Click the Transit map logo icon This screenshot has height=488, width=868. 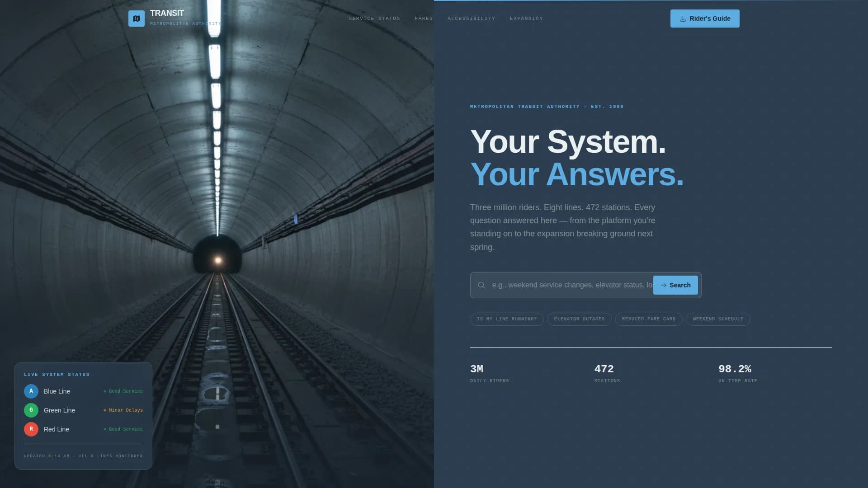136,19
